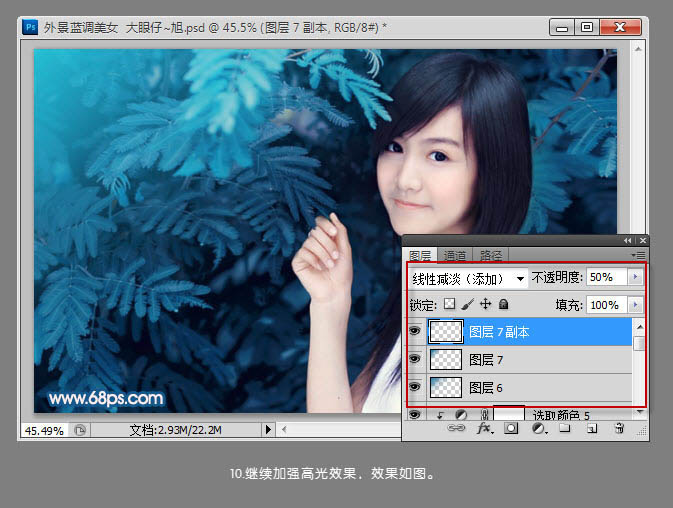Screen dimensions: 673x508
Task: Open the layers panel options menu
Action: (x=639, y=256)
